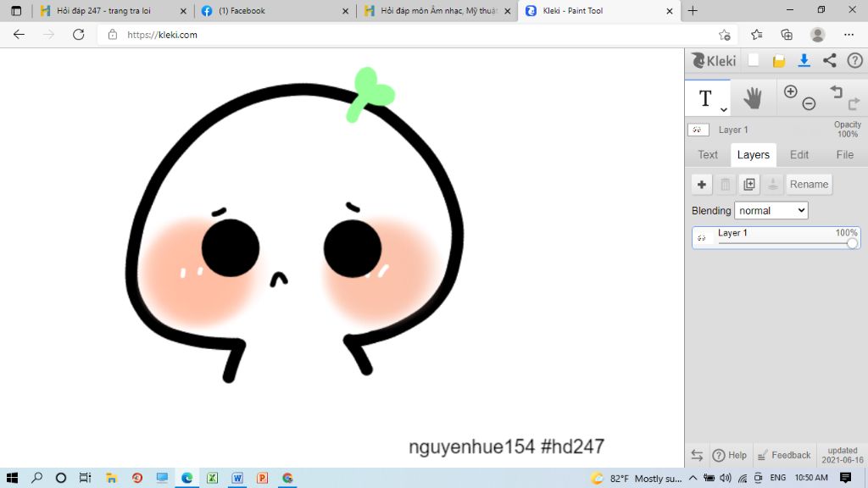Image resolution: width=868 pixels, height=488 pixels.
Task: Click the updated 2021-06-16 changelog text
Action: (842, 455)
